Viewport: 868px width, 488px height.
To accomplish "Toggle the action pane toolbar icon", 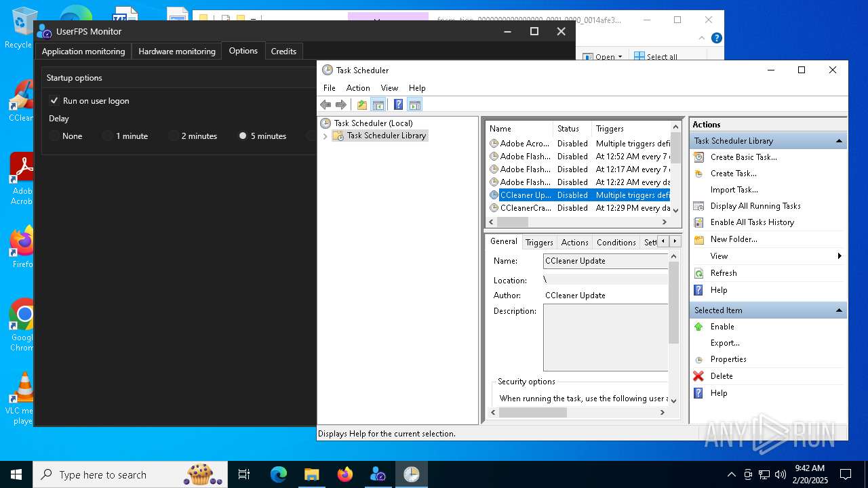I will (415, 104).
